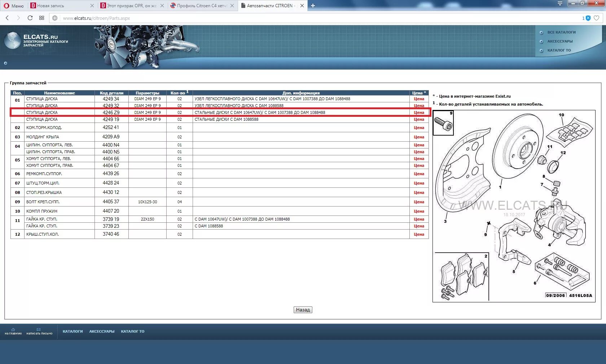Click the Назад button
This screenshot has width=606, height=364.
(303, 310)
